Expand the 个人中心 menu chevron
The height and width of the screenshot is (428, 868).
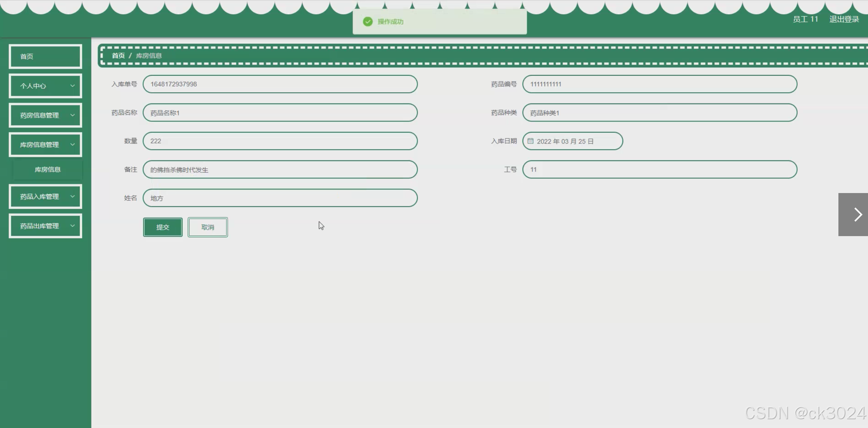72,86
